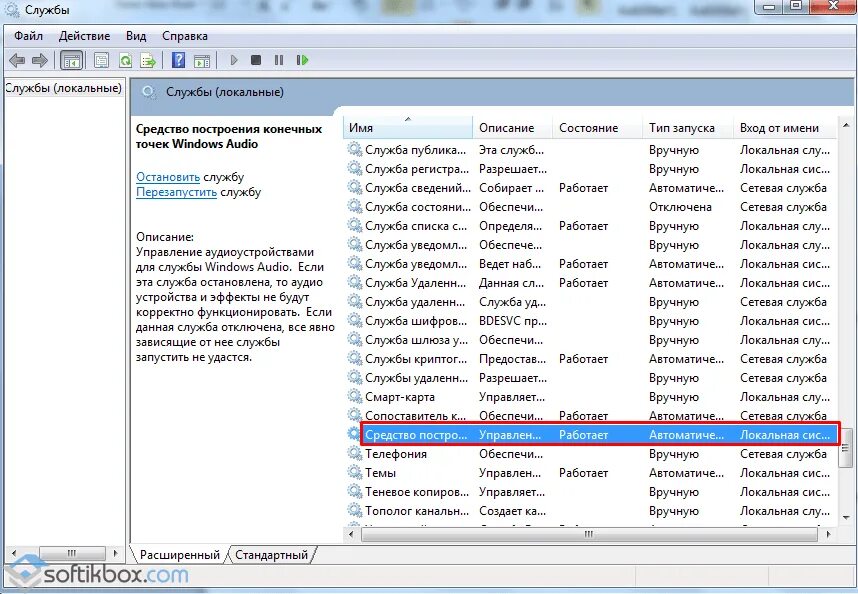Sort by the Тип запуска column header
Image resolution: width=858 pixels, height=594 pixels.
tap(687, 127)
